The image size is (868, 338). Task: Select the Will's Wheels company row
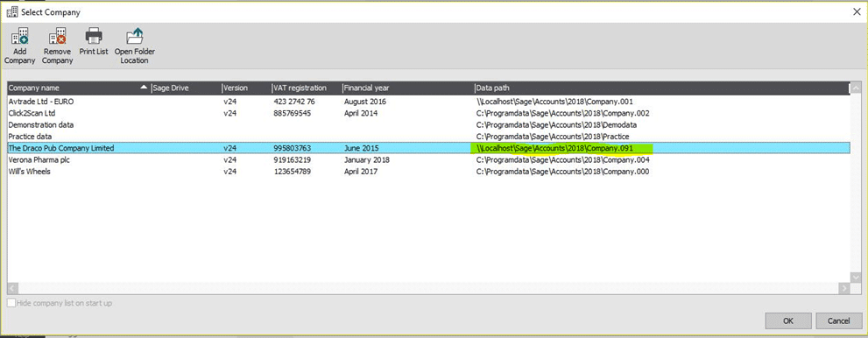428,172
